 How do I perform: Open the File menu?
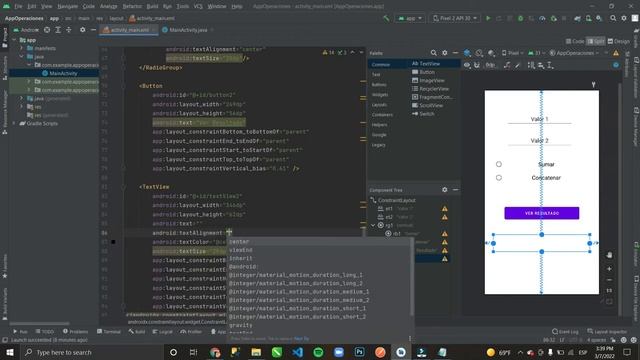tap(18, 6)
